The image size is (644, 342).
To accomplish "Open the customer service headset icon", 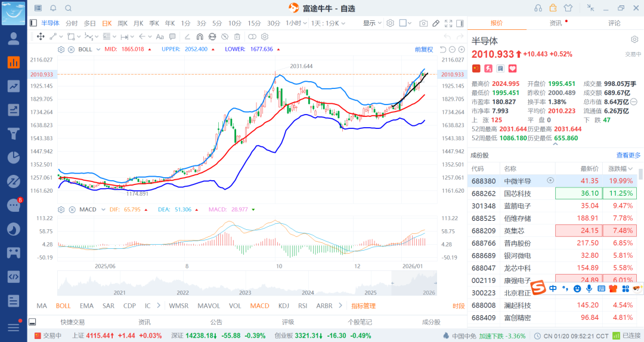I will click(538, 8).
